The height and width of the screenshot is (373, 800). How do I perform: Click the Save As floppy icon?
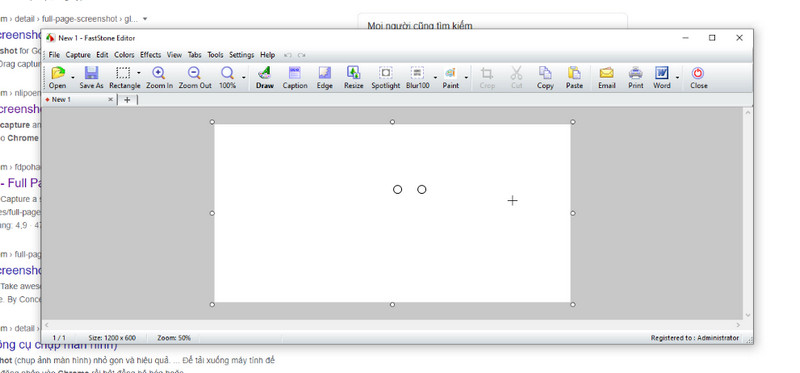[91, 73]
